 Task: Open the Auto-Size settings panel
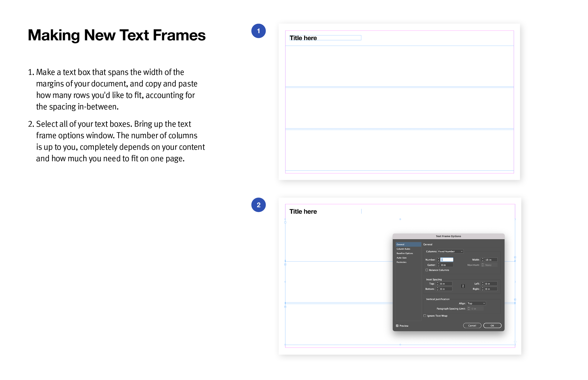401,258
